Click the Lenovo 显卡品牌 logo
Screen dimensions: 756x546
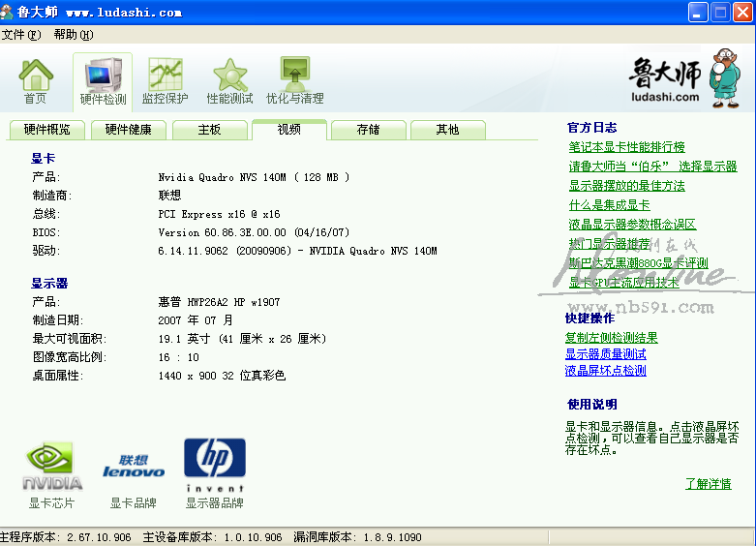(134, 467)
